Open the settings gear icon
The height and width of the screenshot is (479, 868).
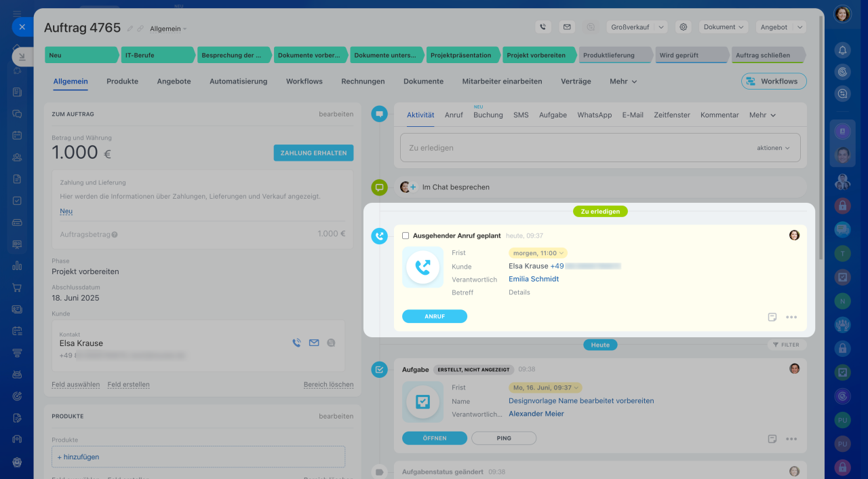[684, 27]
